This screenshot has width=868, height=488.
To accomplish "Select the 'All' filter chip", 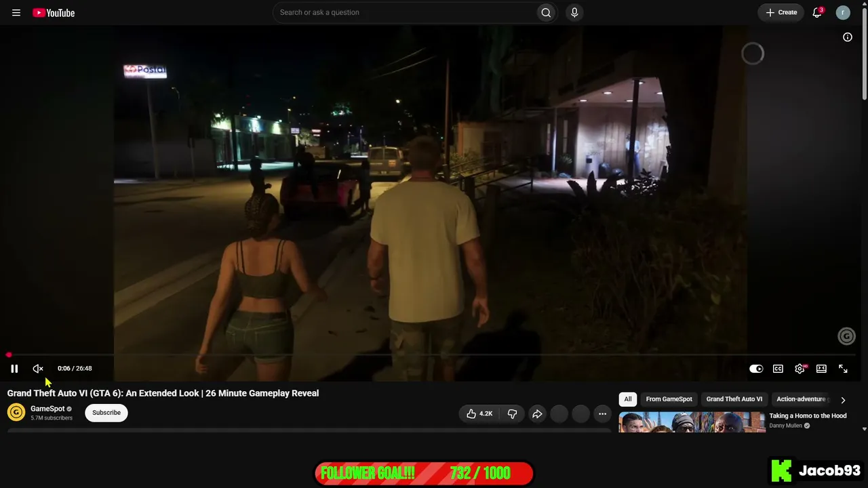I will (628, 399).
